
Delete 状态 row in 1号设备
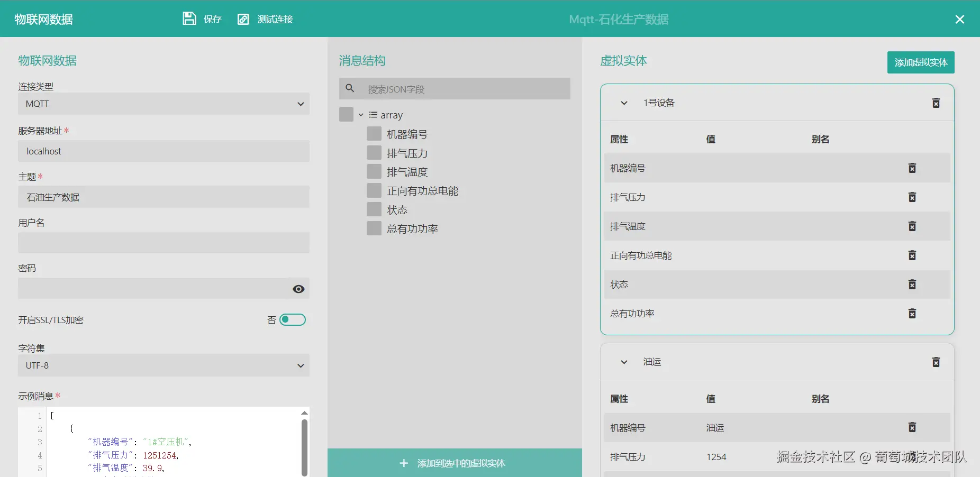tap(912, 285)
